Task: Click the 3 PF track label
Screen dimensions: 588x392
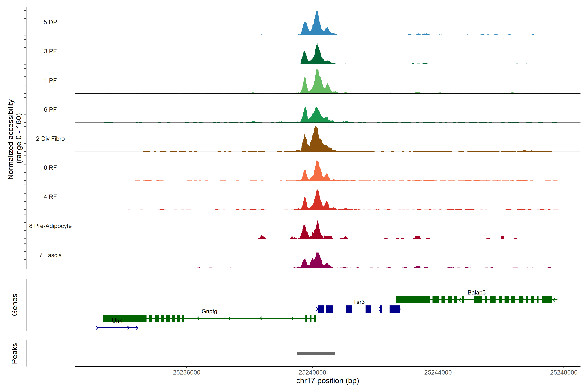Action: click(50, 51)
